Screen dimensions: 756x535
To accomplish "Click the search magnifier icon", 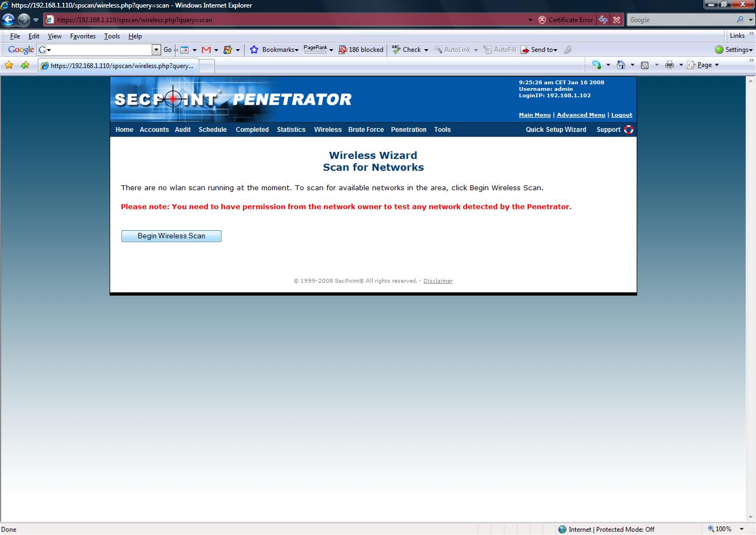I will [x=740, y=19].
